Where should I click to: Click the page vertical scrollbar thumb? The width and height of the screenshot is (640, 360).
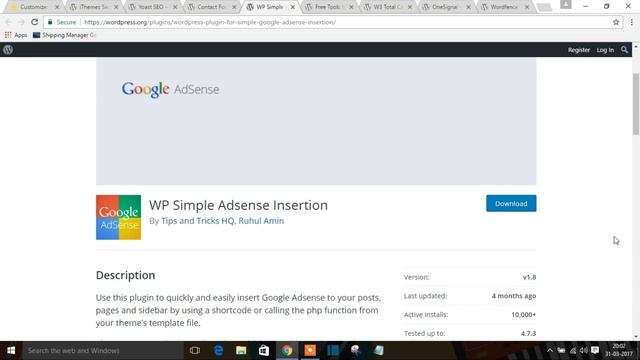coord(636,104)
